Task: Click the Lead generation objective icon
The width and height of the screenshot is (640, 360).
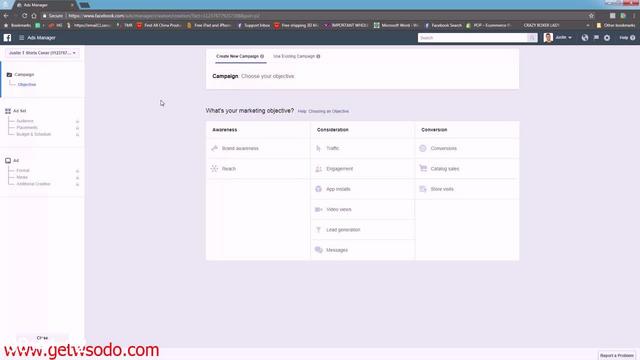Action: pos(318,230)
